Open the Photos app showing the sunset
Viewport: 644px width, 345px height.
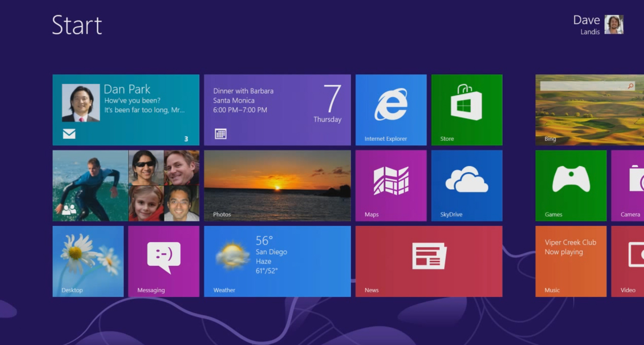[277, 186]
